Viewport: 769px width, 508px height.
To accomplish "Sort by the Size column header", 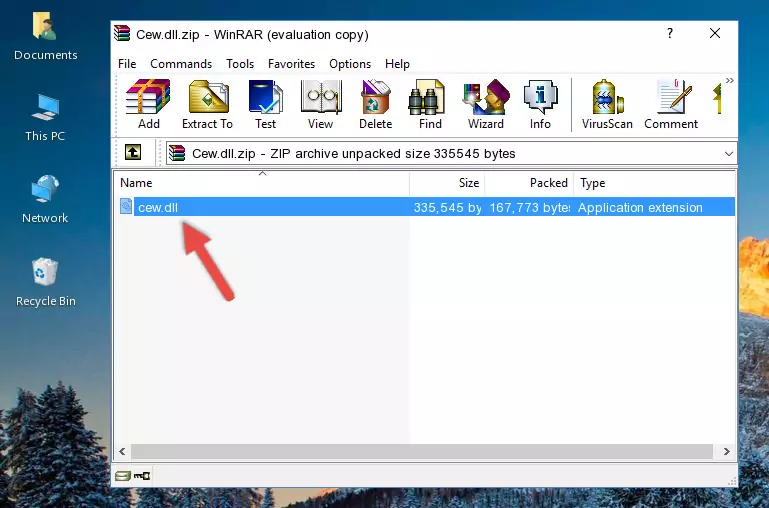I will (447, 183).
